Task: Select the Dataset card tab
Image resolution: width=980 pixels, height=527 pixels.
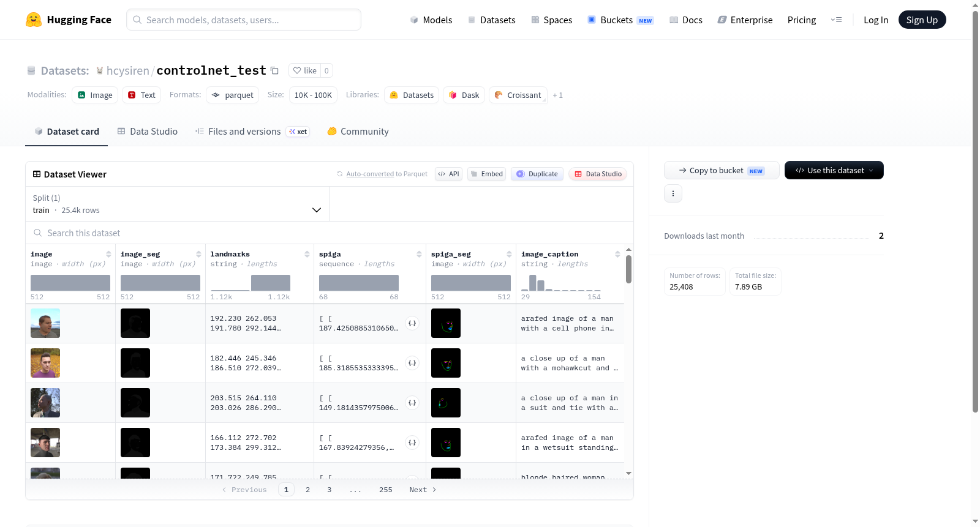Action: coord(66,132)
